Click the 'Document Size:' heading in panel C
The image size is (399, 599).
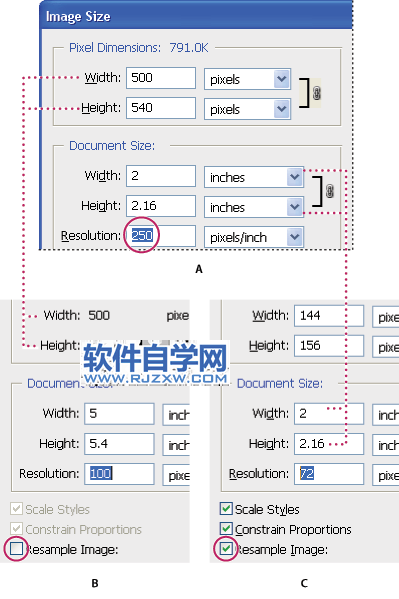[x=280, y=383]
